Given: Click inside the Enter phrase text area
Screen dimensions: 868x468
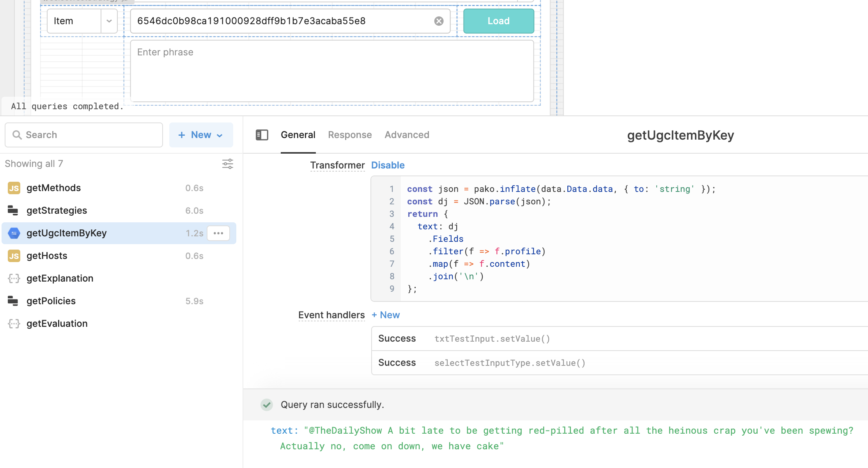Looking at the screenshot, I should pos(331,70).
